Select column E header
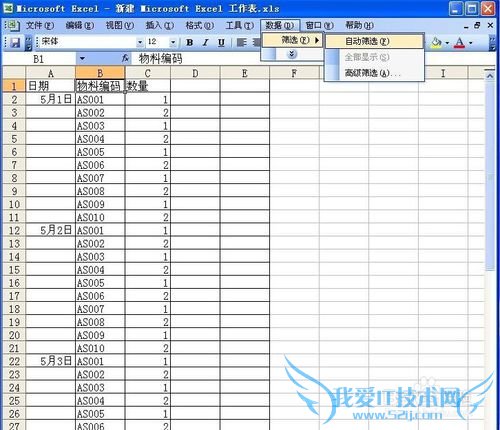Screen dimensions: 500x430 tap(245, 73)
